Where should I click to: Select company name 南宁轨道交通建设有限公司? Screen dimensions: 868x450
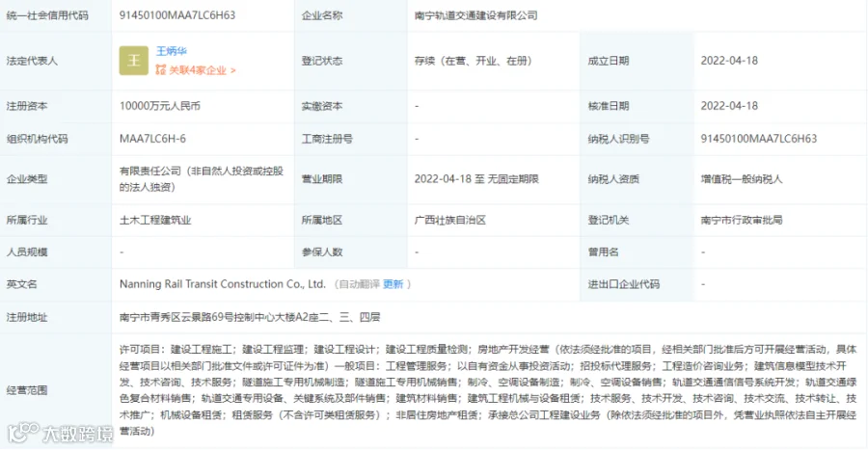tap(475, 15)
